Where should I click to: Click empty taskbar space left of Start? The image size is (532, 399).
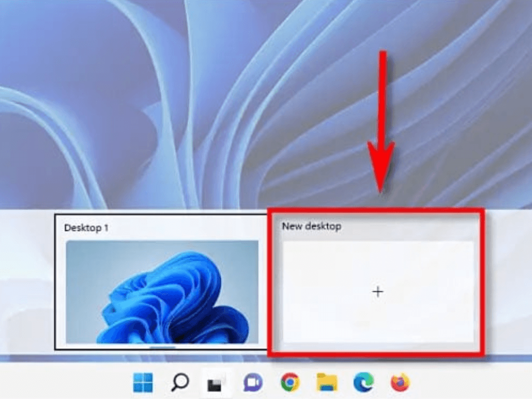coord(62,383)
